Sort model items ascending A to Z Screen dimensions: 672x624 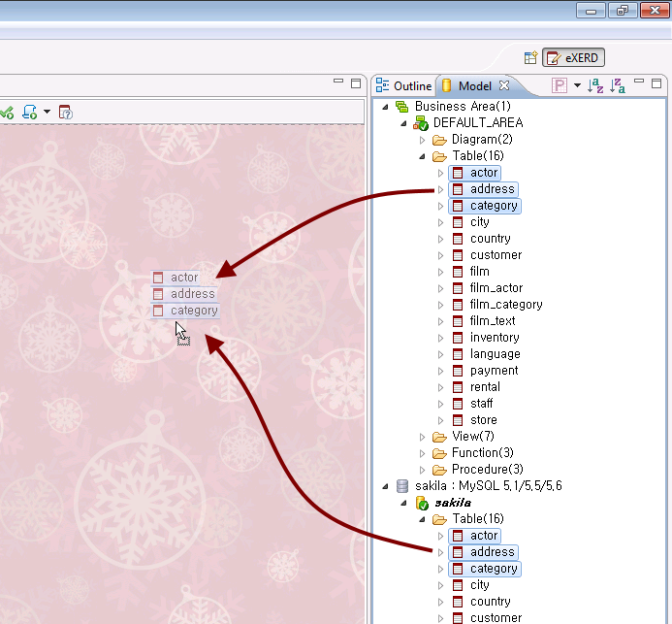point(595,85)
